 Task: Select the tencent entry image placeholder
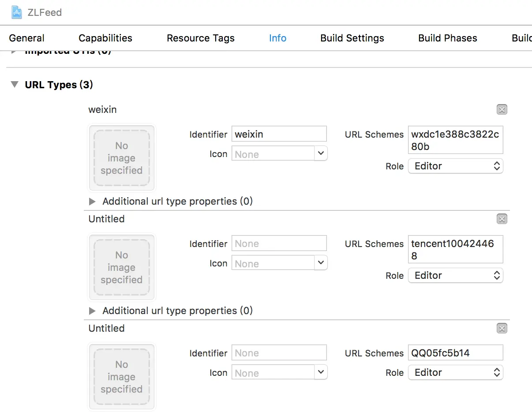coord(122,267)
